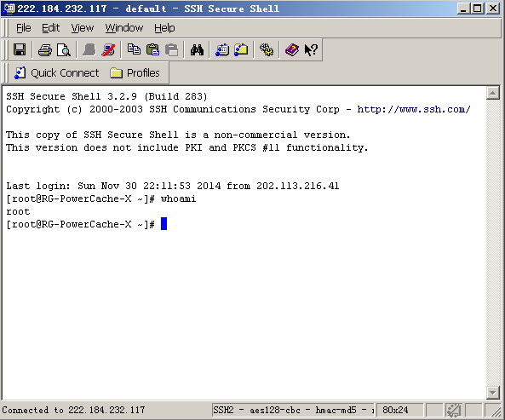This screenshot has width=505, height=420.
Task: Click the What's This help pointer icon
Action: coord(311,50)
